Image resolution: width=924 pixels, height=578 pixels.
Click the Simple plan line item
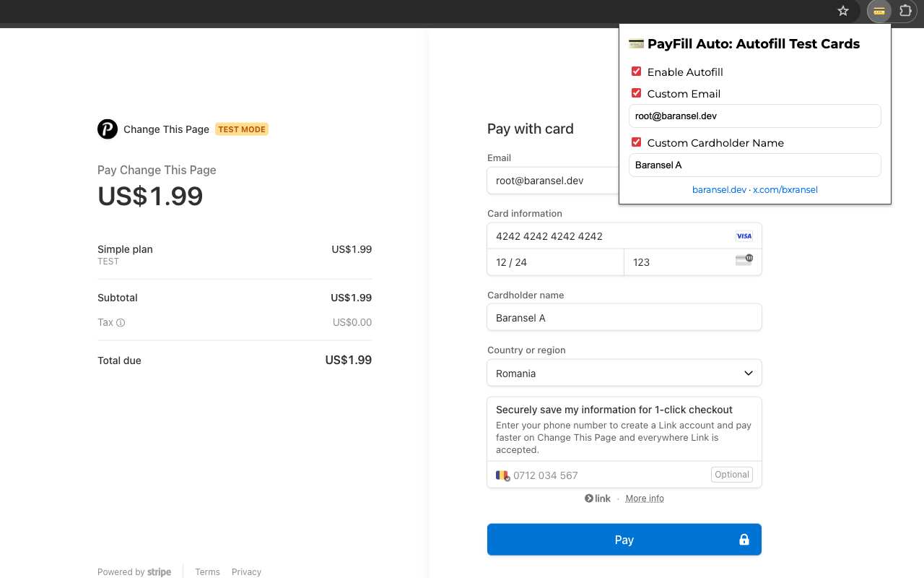coord(235,254)
